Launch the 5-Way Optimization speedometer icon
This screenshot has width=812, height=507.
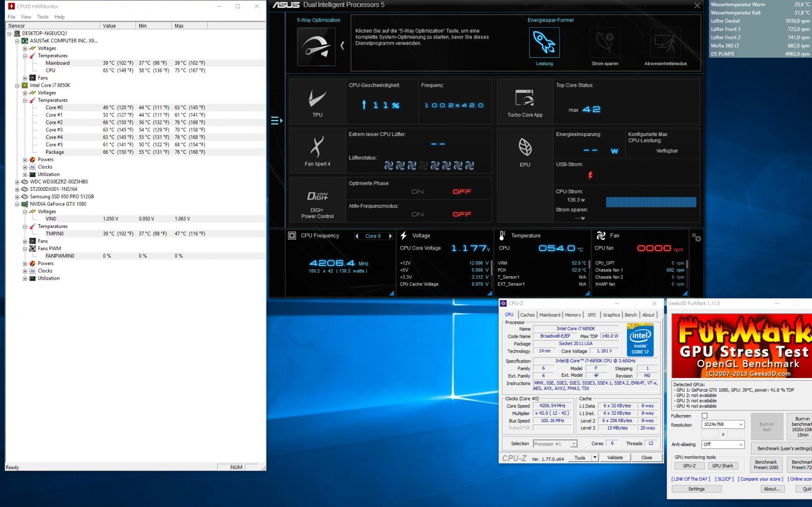coord(316,46)
